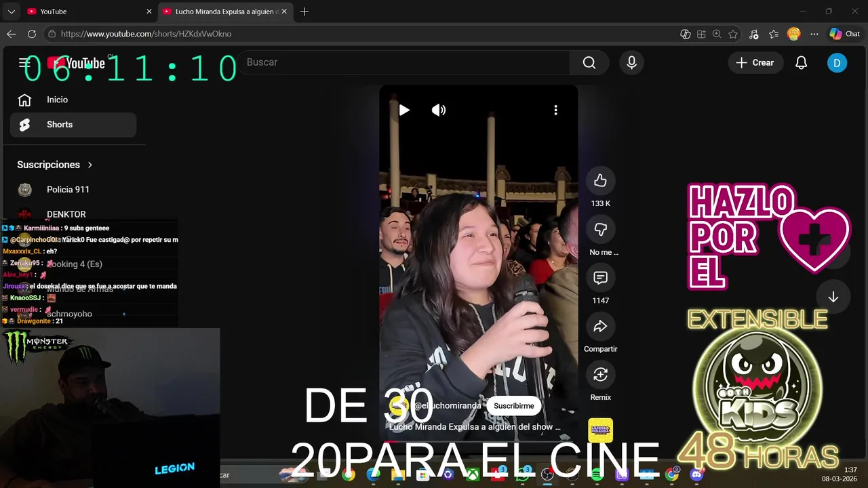
Task: Open the Remix option
Action: coord(600,375)
